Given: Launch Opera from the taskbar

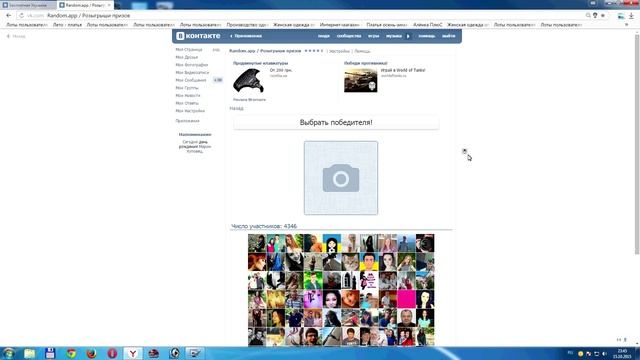Looking at the screenshot, I should pos(112,353).
